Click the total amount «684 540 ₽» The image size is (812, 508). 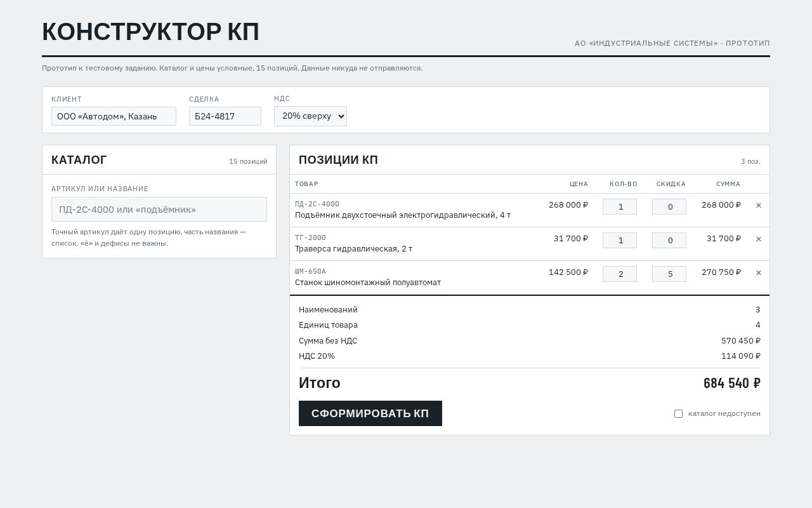point(732,383)
